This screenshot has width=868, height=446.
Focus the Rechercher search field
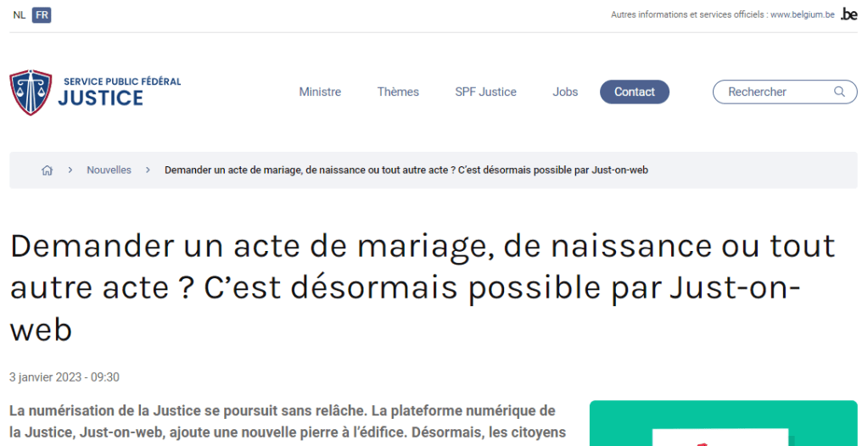[x=772, y=92]
